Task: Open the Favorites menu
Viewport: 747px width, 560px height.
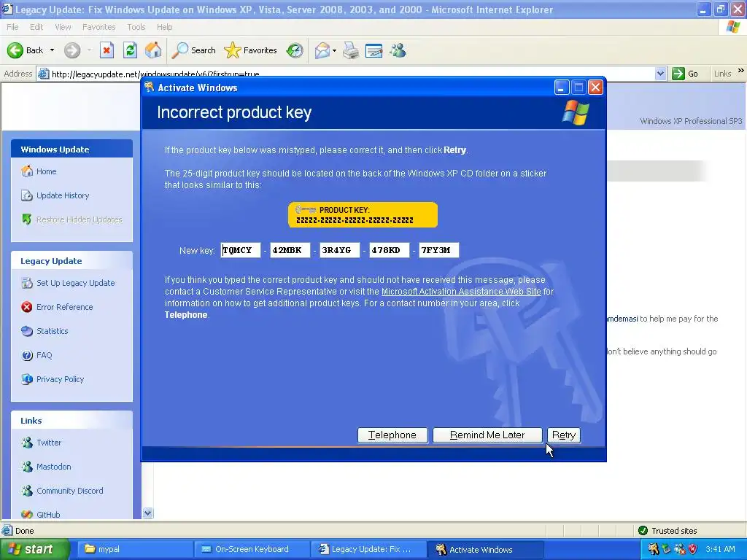Action: point(98,27)
